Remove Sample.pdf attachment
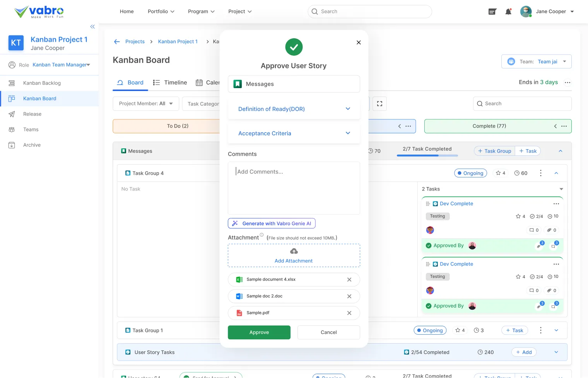Image resolution: width=588 pixels, height=378 pixels. click(x=349, y=313)
